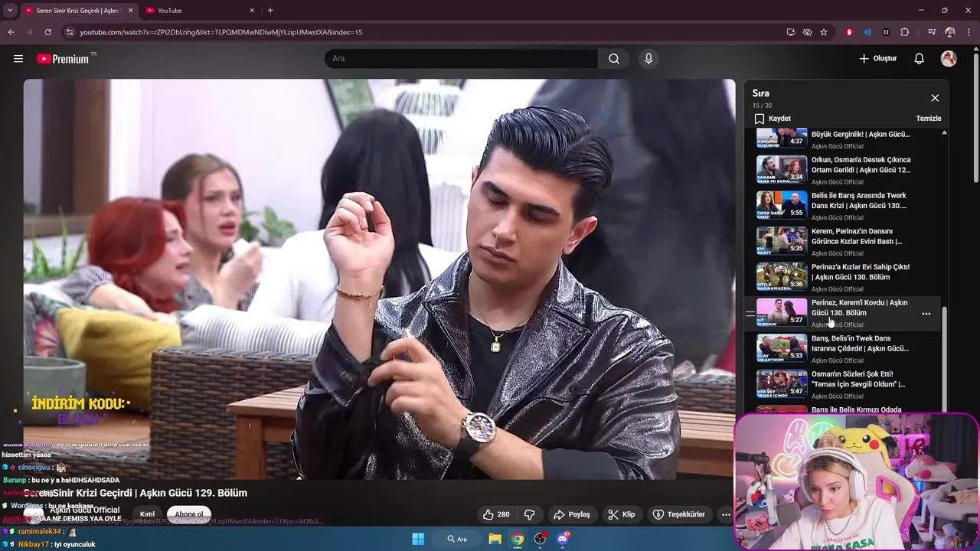
Task: Open site information icon in address bar
Action: point(70,32)
